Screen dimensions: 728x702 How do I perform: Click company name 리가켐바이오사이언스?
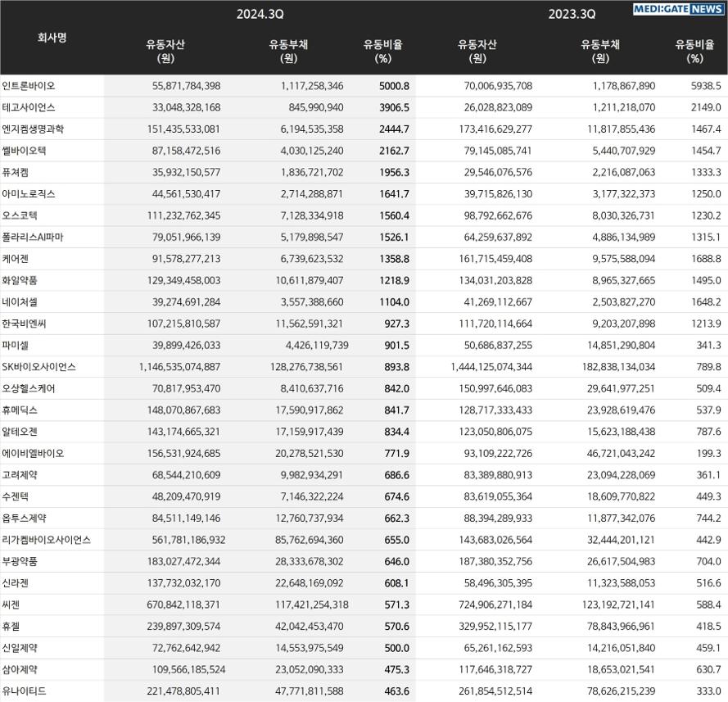(47, 540)
